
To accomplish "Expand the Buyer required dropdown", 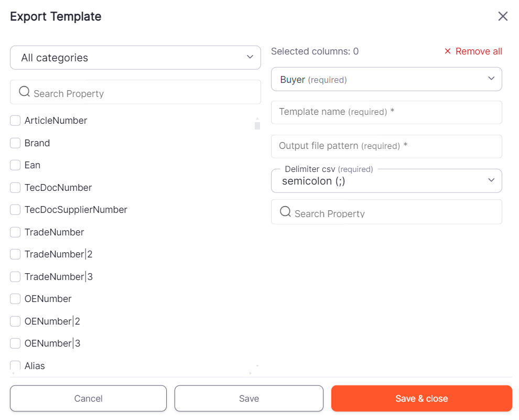I will click(386, 79).
